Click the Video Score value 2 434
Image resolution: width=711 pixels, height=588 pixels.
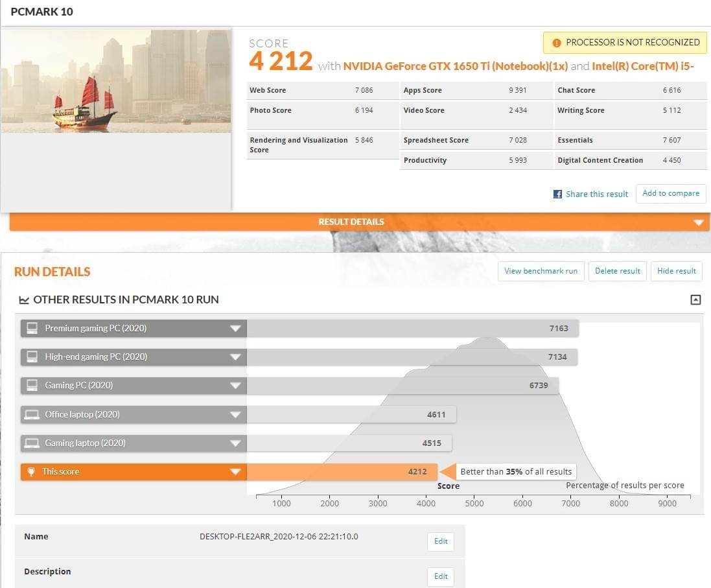pyautogui.click(x=517, y=110)
